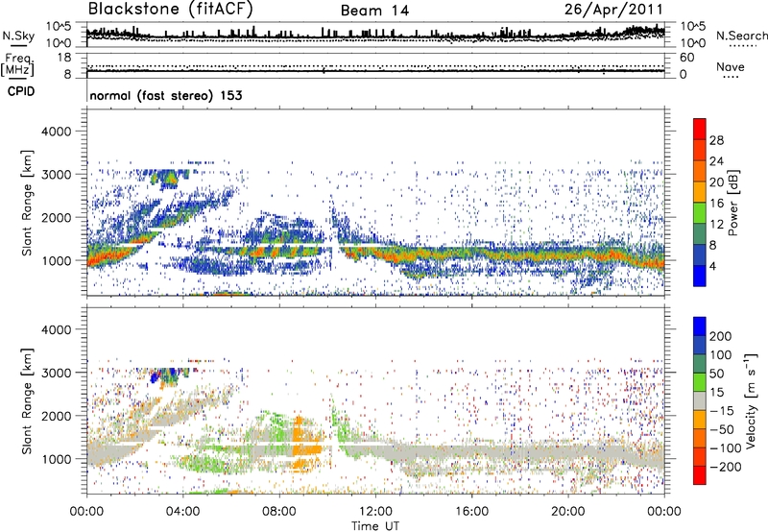This screenshot has width=768, height=532.
Task: Click the blue velocity cluster near 3000 km
Action: pos(156,377)
